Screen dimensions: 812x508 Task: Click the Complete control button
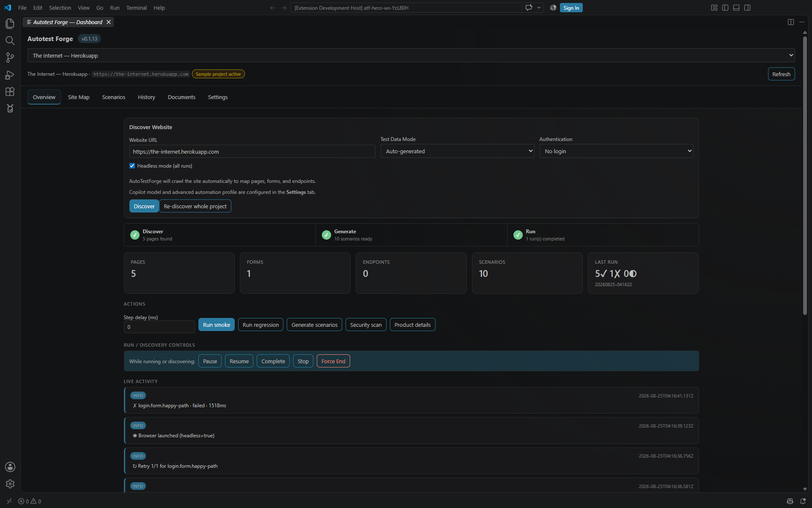[273, 361]
